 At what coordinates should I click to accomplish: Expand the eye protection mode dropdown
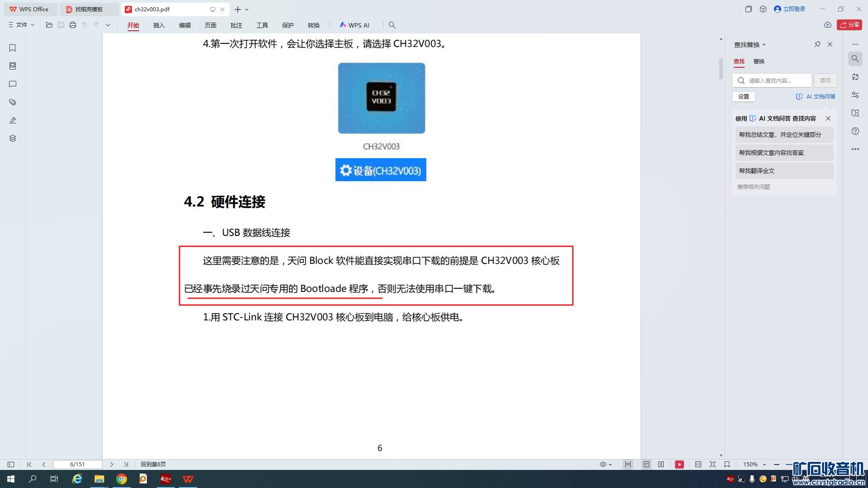point(610,465)
